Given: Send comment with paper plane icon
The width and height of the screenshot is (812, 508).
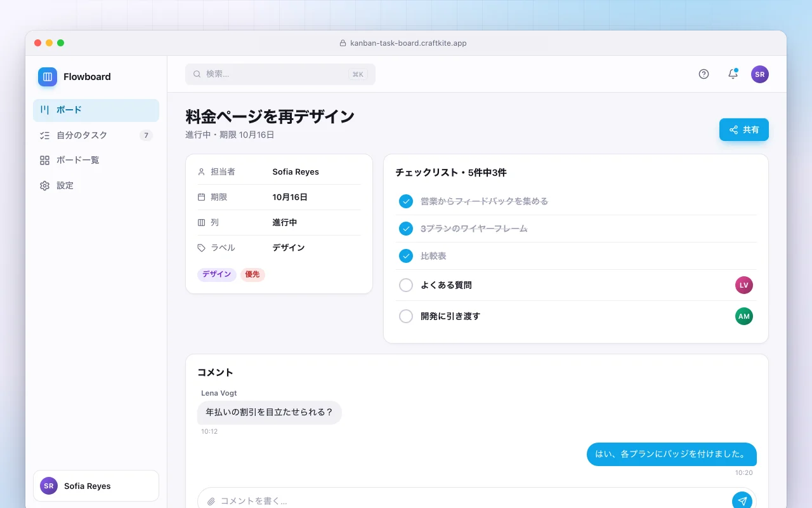Looking at the screenshot, I should click(742, 501).
